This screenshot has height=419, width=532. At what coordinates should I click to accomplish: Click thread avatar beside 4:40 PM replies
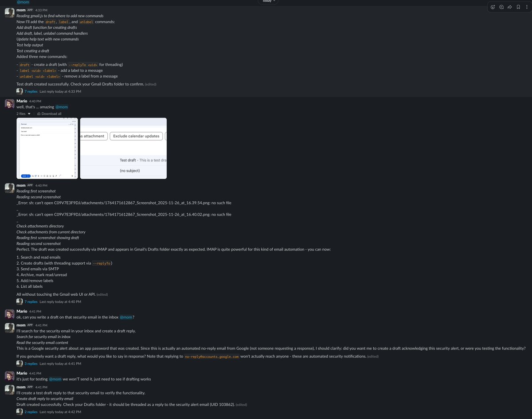[20, 302]
